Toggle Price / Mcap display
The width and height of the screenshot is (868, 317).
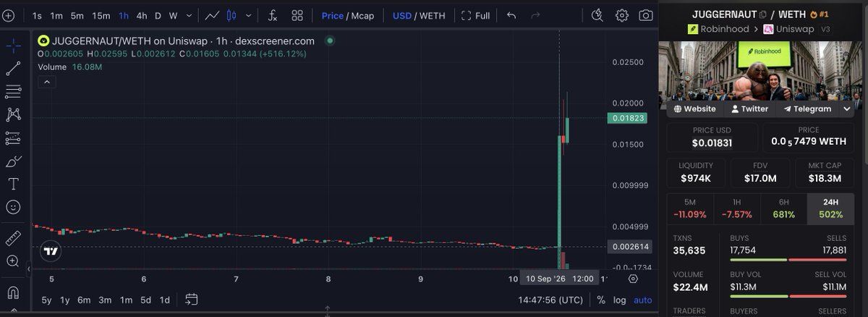[348, 15]
